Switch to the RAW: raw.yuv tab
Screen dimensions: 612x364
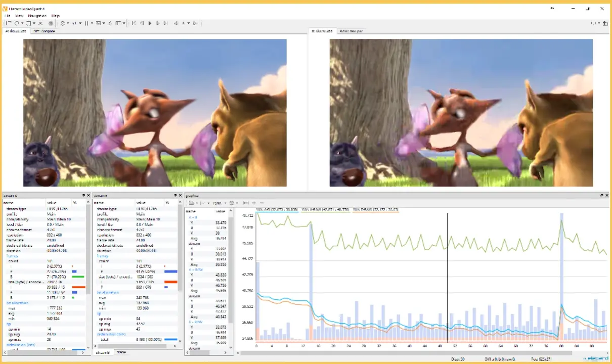[351, 31]
